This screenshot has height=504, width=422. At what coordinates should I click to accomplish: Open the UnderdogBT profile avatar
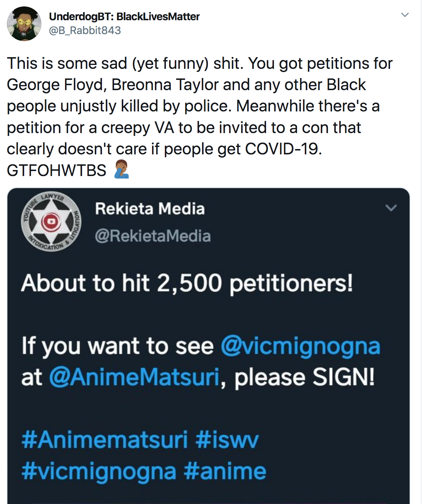pos(24,24)
